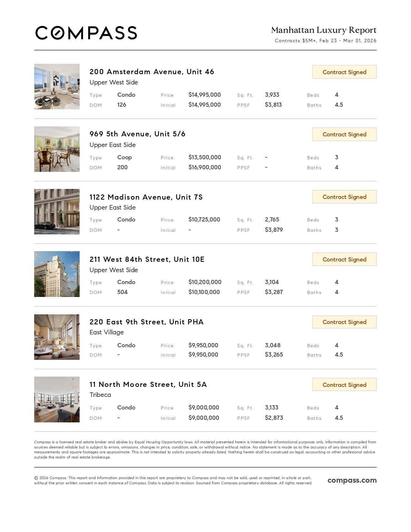This screenshot has height=532, width=411.
Task: Select the 1122 Madison Avenue, Unit 7S title
Action: coord(146,197)
